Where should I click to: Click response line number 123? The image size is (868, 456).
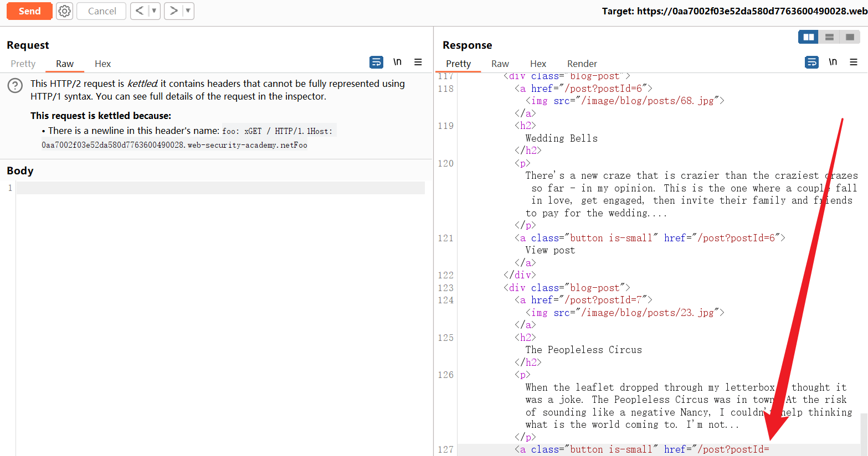point(446,288)
